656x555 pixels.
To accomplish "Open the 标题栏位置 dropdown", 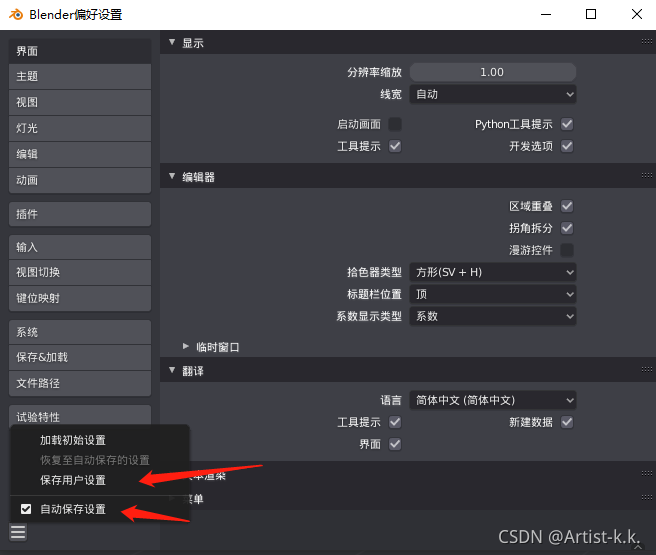I will tap(492, 294).
